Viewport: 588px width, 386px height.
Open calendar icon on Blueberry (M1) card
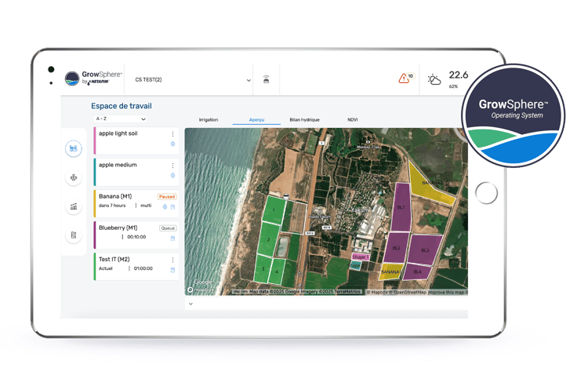[x=172, y=238]
